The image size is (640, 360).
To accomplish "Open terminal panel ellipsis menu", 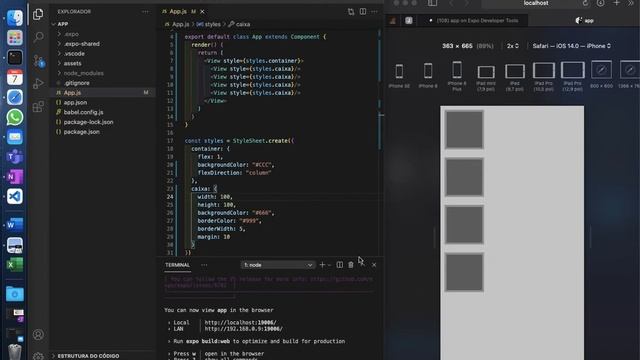I will point(204,265).
